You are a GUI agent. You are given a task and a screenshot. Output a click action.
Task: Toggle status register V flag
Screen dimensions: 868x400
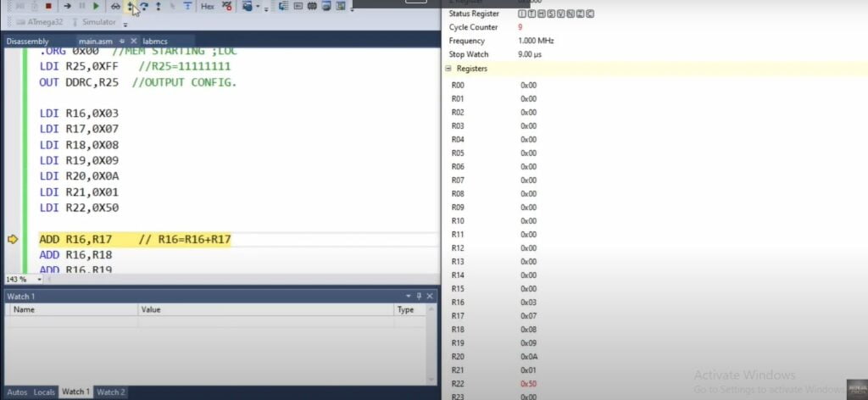561,14
